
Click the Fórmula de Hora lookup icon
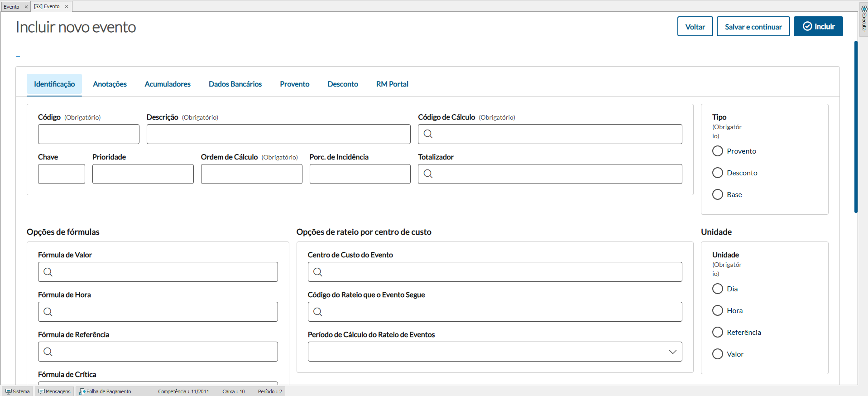[48, 312]
